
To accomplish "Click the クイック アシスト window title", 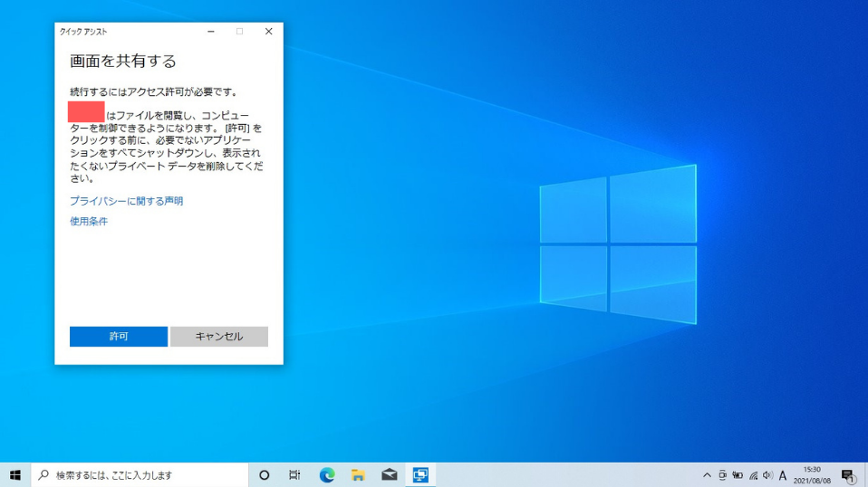I will tap(83, 32).
